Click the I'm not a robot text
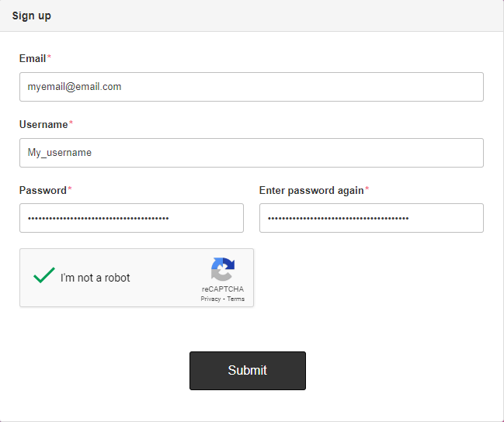The image size is (504, 422). pos(96,278)
